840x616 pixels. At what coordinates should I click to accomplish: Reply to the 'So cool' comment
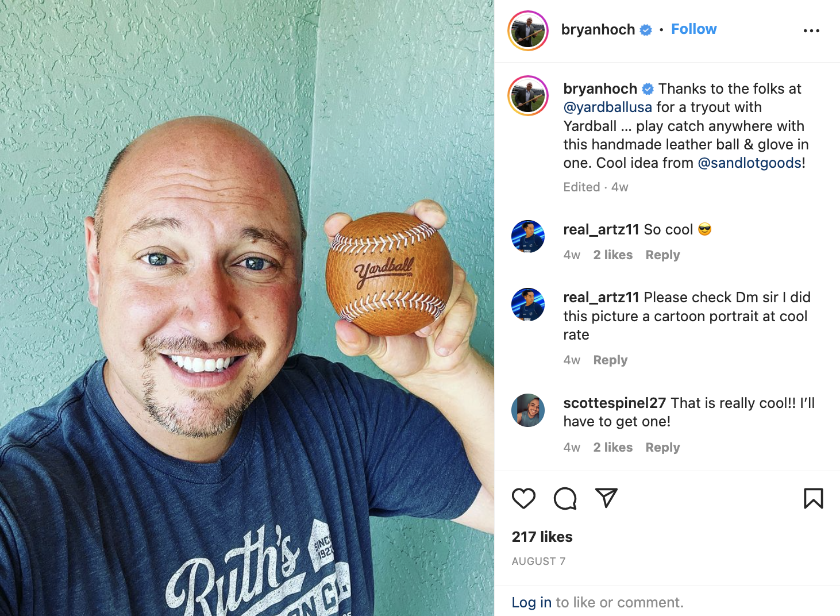click(x=662, y=255)
